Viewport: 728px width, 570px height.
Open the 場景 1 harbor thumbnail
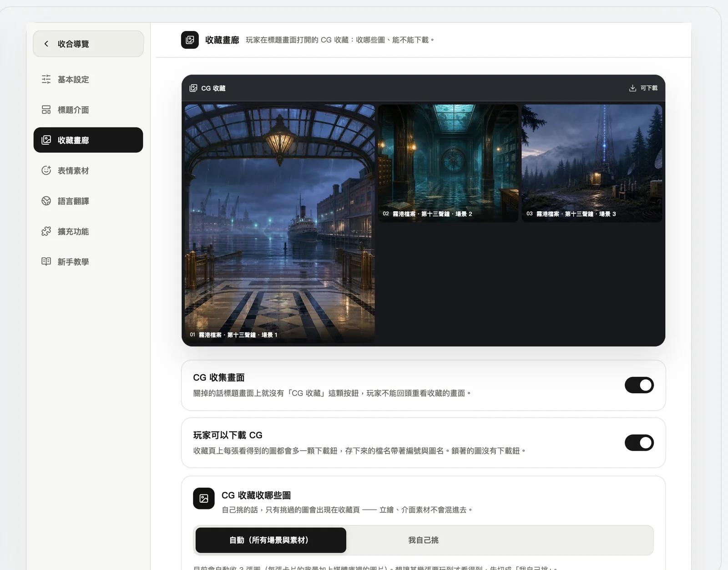(280, 223)
